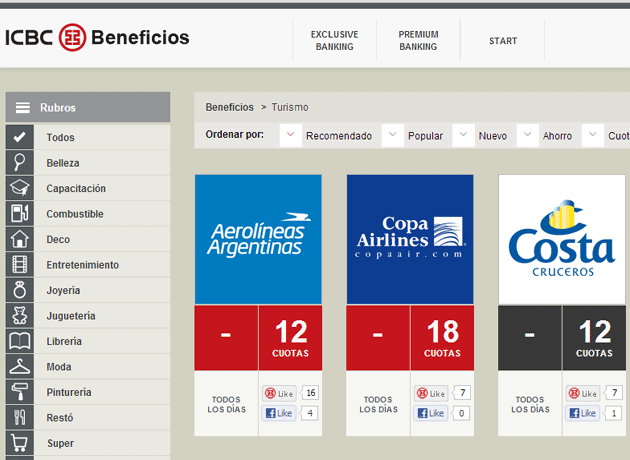630x460 pixels.
Task: Open the Exclusive Banking tab
Action: [334, 40]
